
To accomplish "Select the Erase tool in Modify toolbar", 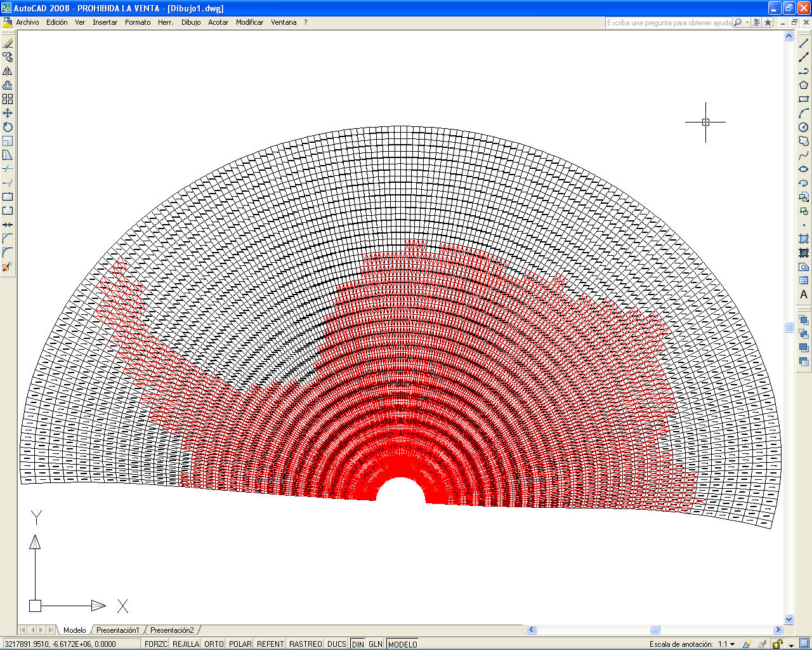I will point(8,43).
